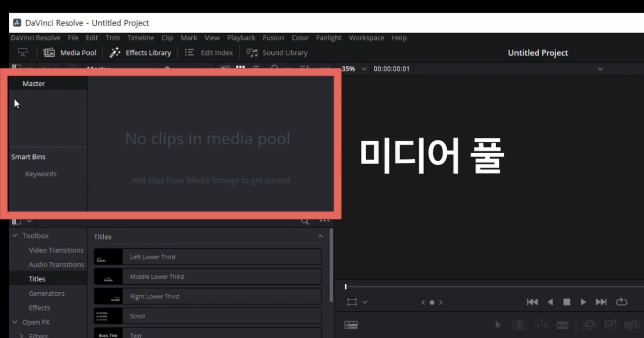
Task: Click the timecode field 00:00:00:01
Action: (392, 69)
